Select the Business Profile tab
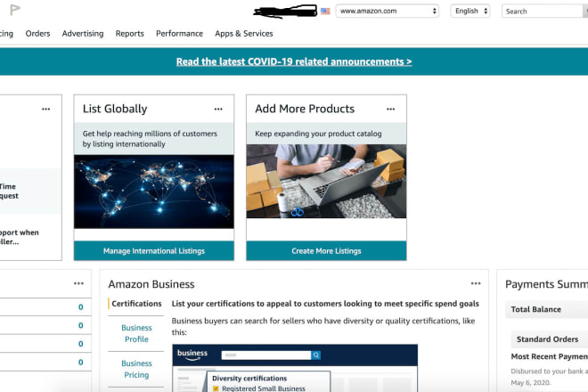The width and height of the screenshot is (588, 392). coord(136,333)
